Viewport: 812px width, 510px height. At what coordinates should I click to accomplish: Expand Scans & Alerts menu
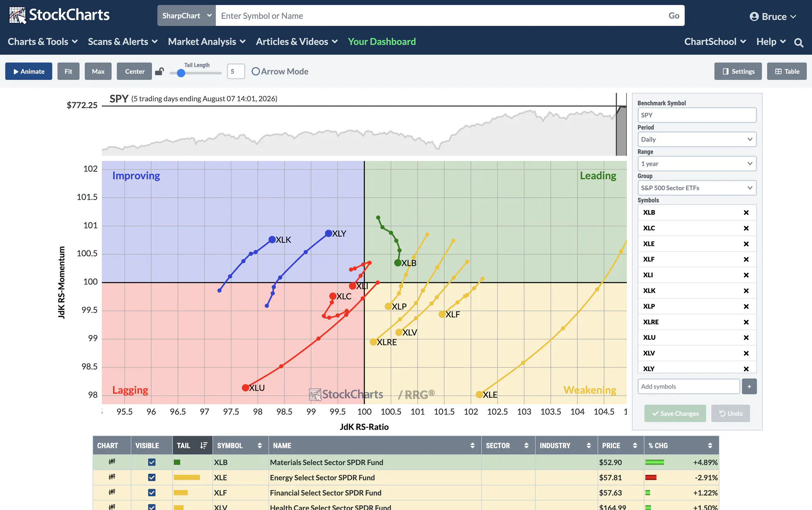click(122, 41)
